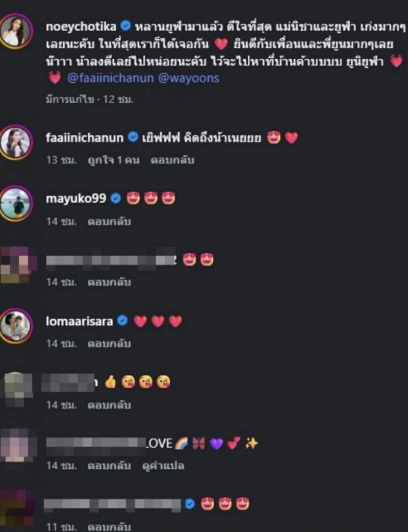The width and height of the screenshot is (408, 532).
Task: Open the @wayoons mention link
Action: tap(189, 79)
